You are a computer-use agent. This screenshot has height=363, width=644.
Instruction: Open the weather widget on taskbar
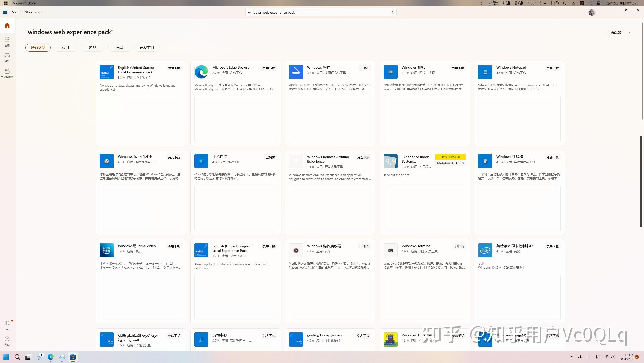click(x=40, y=357)
